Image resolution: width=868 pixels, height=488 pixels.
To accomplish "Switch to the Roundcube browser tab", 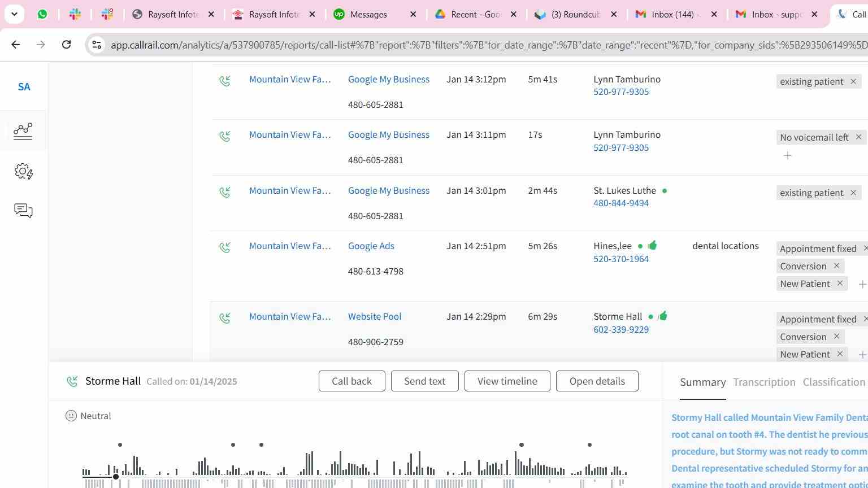I will [575, 14].
